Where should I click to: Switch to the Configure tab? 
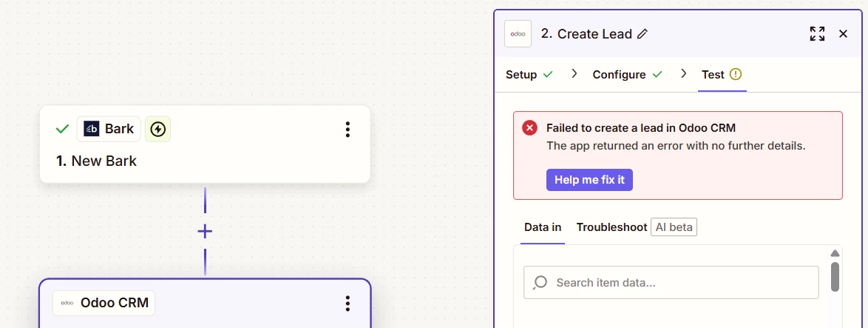627,74
